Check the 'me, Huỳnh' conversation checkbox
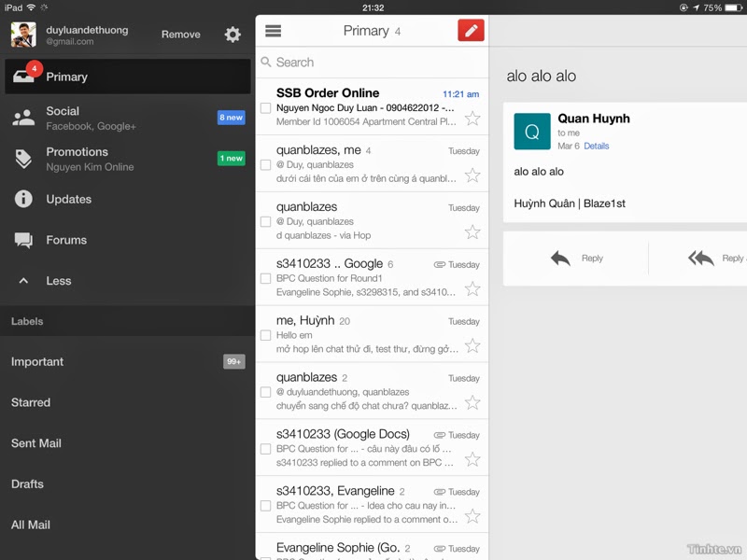 pos(266,335)
